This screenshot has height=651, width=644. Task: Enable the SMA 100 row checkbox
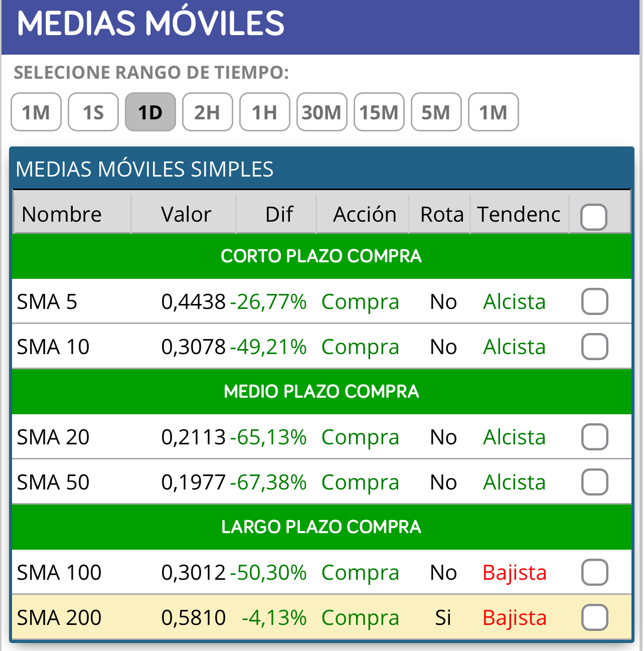595,572
